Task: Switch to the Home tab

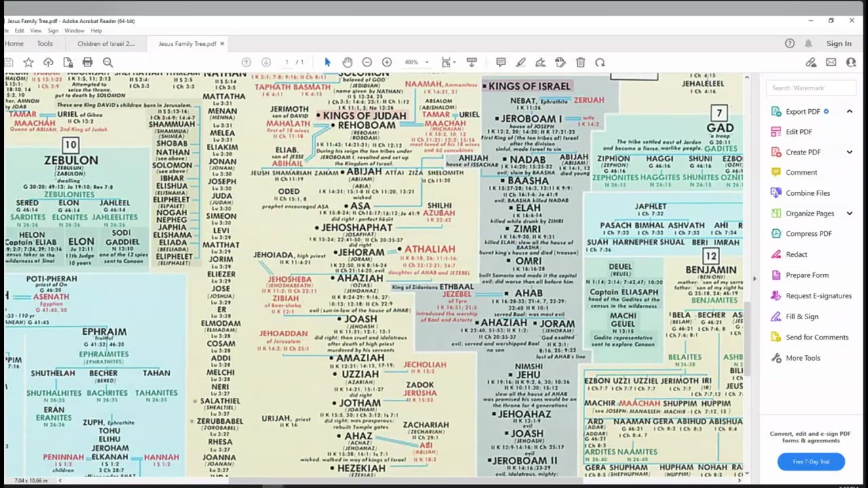Action: point(14,43)
